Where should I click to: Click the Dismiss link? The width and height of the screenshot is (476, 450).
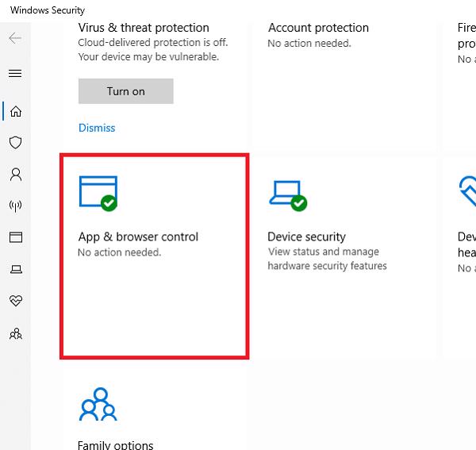pyautogui.click(x=97, y=128)
